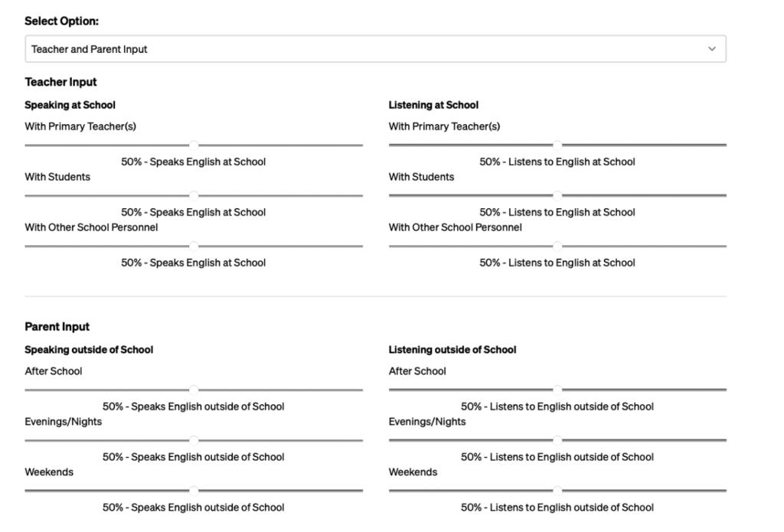Click the Select Option label
Viewport: 784px width, 532px height.
(62, 21)
